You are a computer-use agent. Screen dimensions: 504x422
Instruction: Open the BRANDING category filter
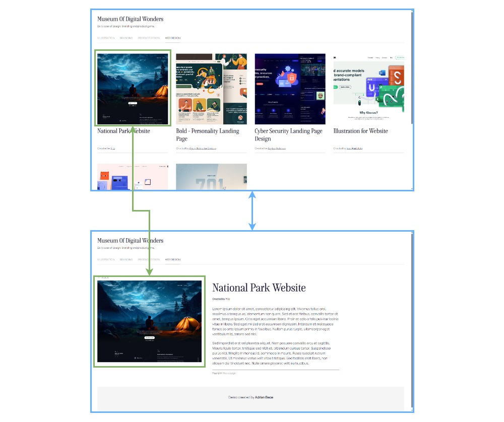(x=126, y=38)
